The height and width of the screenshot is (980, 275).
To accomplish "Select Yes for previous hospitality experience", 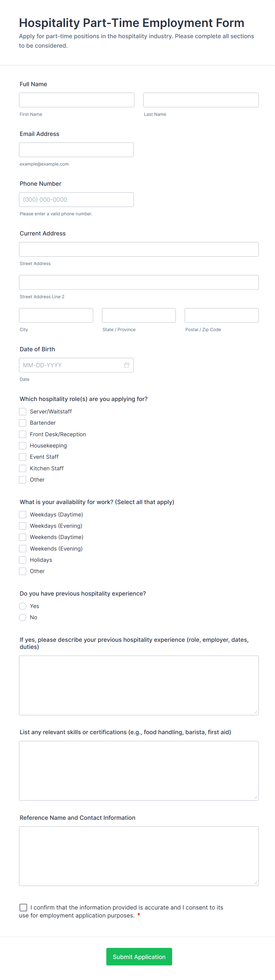I will coord(23,606).
